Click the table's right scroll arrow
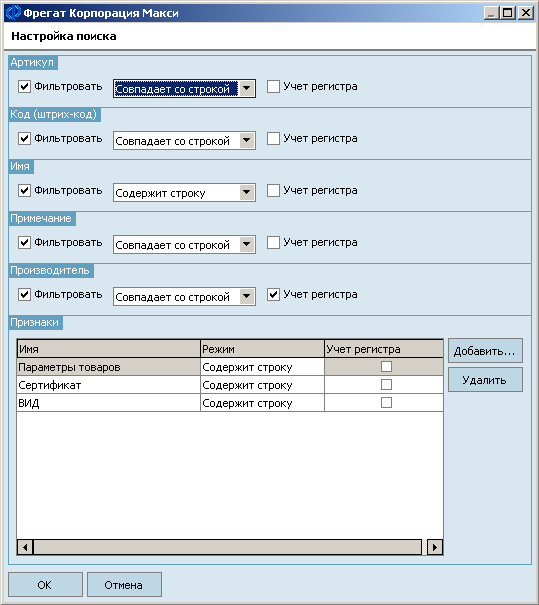The height and width of the screenshot is (605, 539). pyautogui.click(x=435, y=547)
